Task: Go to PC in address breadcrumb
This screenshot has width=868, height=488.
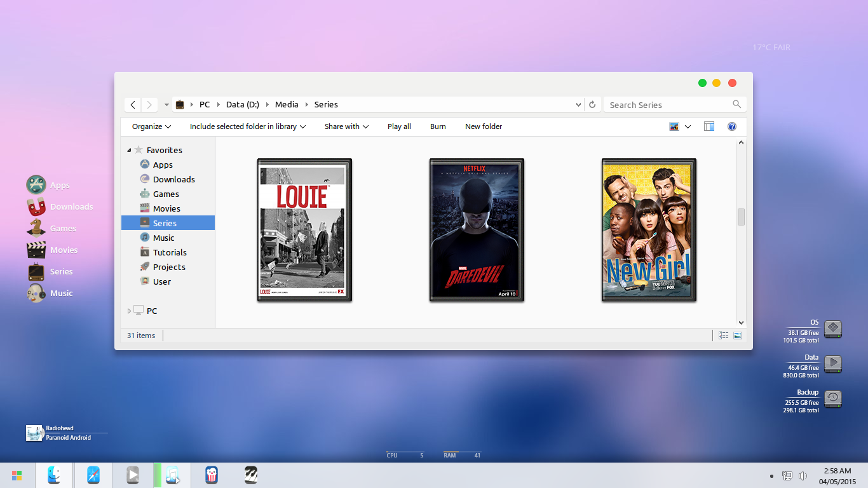Action: 205,105
